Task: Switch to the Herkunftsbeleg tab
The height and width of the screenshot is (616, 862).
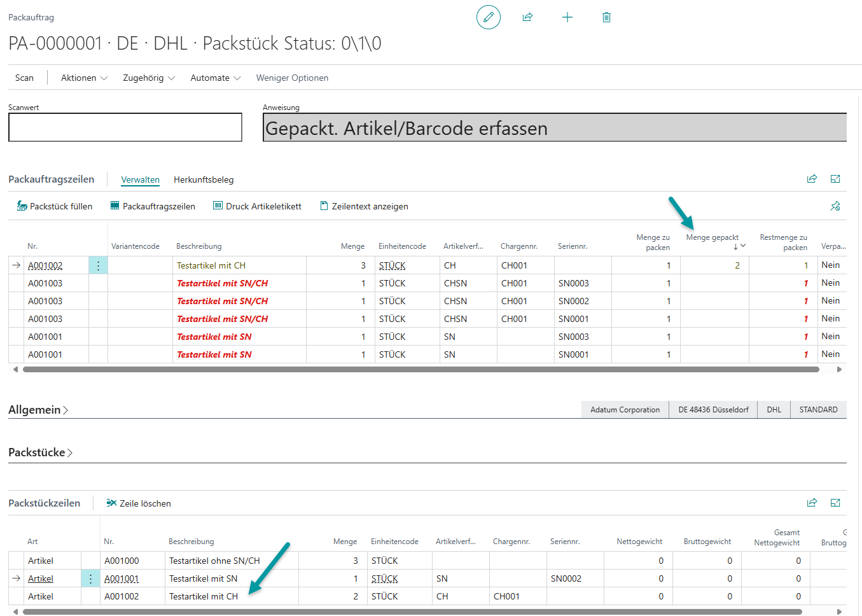Action: click(x=204, y=179)
